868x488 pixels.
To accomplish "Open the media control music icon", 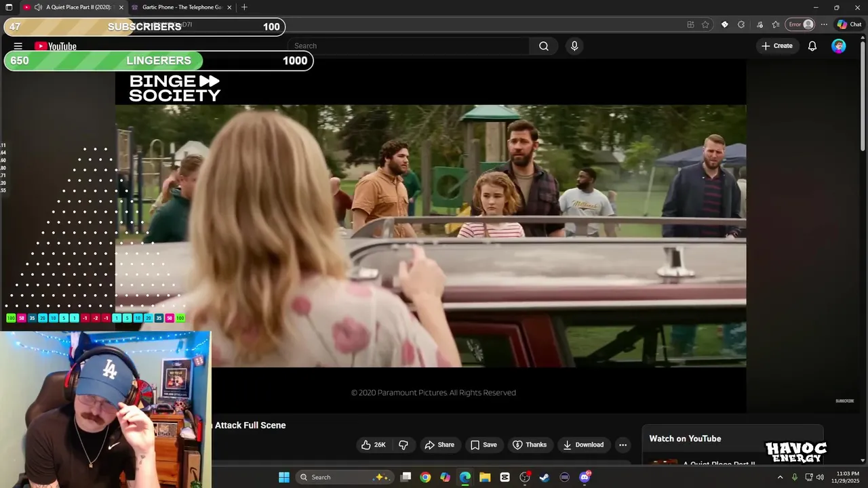I will (x=759, y=24).
